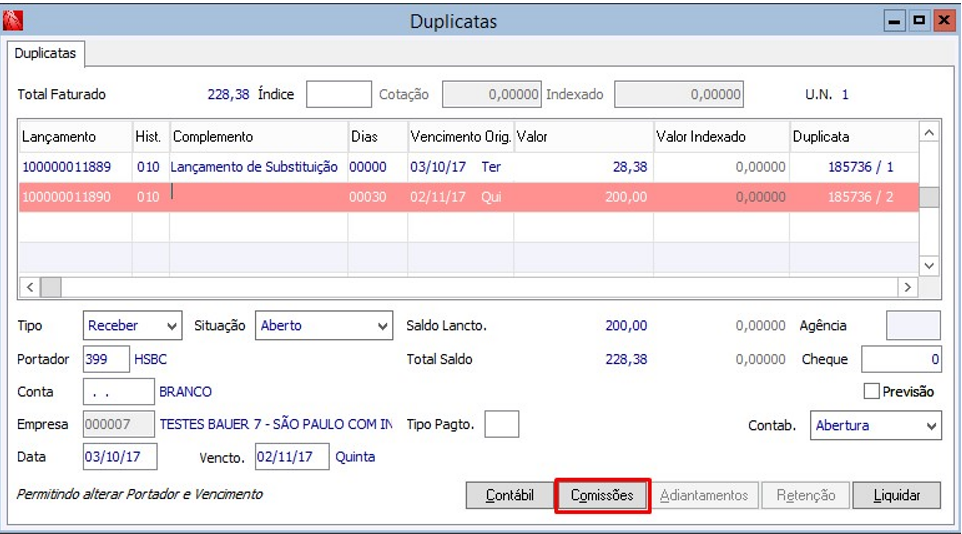Click the Vencimento Orig. column header

(x=461, y=137)
